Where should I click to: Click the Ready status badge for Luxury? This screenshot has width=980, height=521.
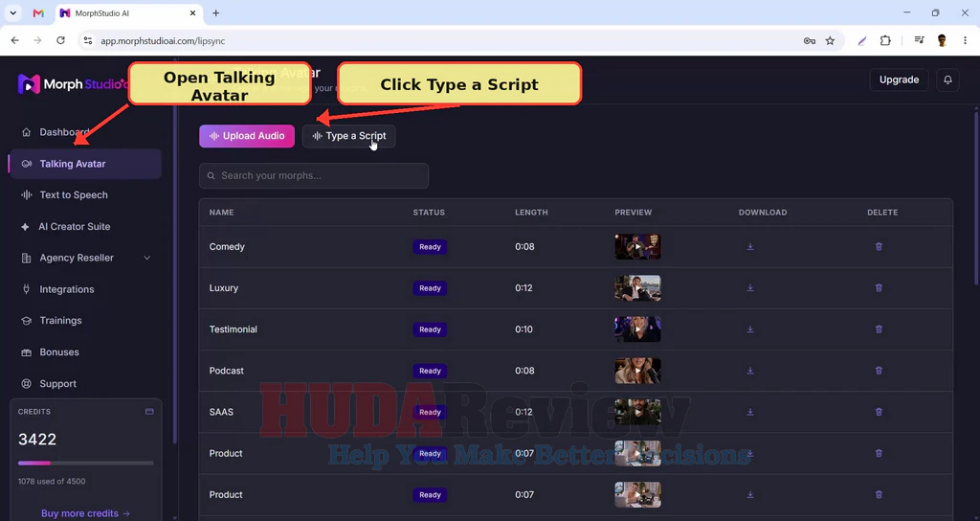(430, 288)
